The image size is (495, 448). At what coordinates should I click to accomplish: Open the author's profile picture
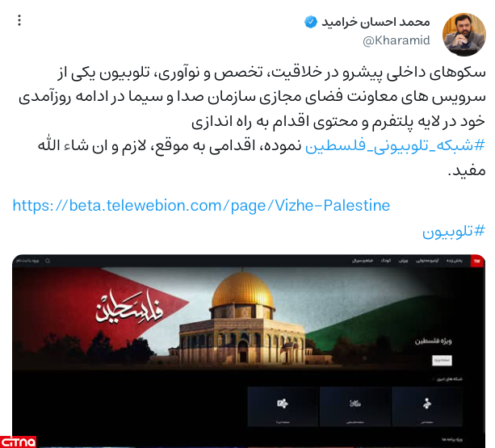[464, 35]
